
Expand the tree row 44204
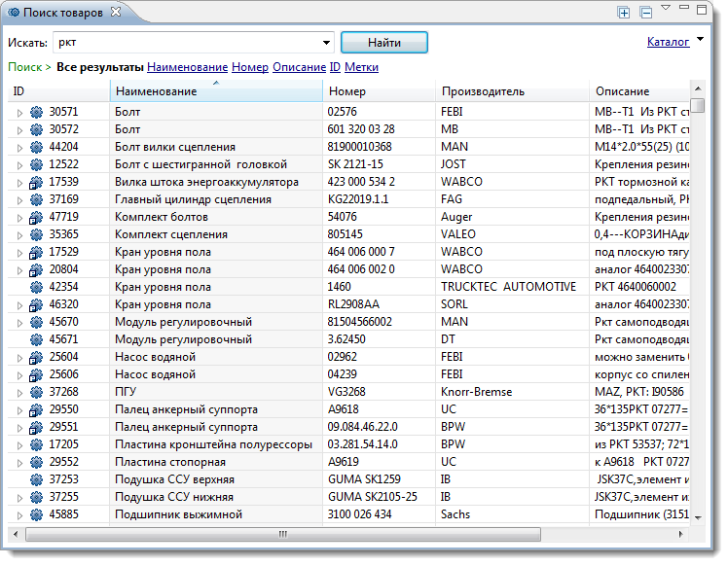tap(19, 148)
